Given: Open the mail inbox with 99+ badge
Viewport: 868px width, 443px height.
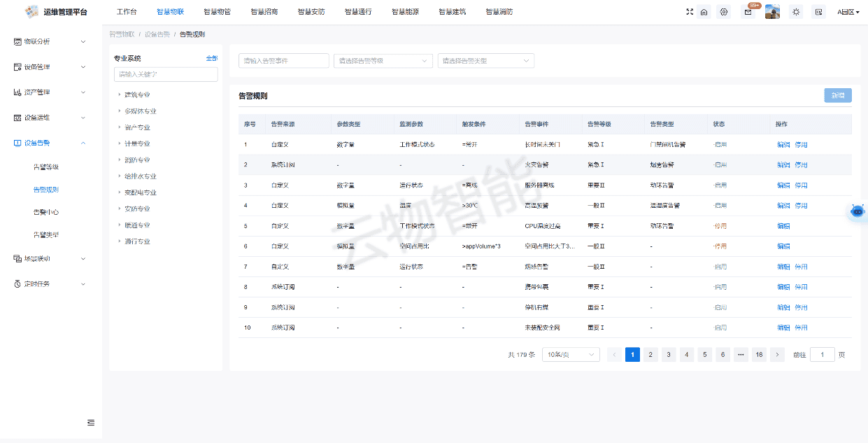Looking at the screenshot, I should pyautogui.click(x=747, y=12).
